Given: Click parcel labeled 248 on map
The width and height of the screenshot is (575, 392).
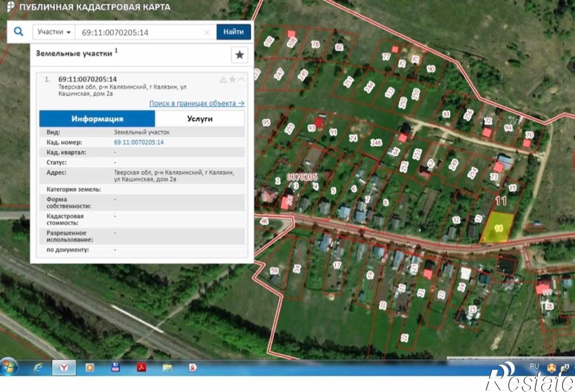Looking at the screenshot, I should coord(376,142).
